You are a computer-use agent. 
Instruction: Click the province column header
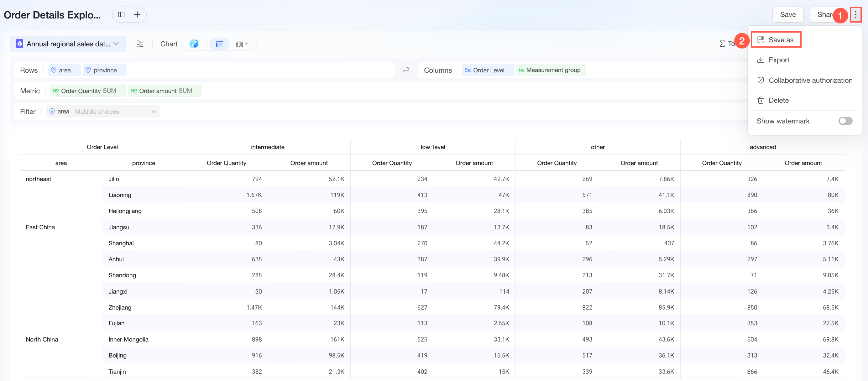coord(144,163)
